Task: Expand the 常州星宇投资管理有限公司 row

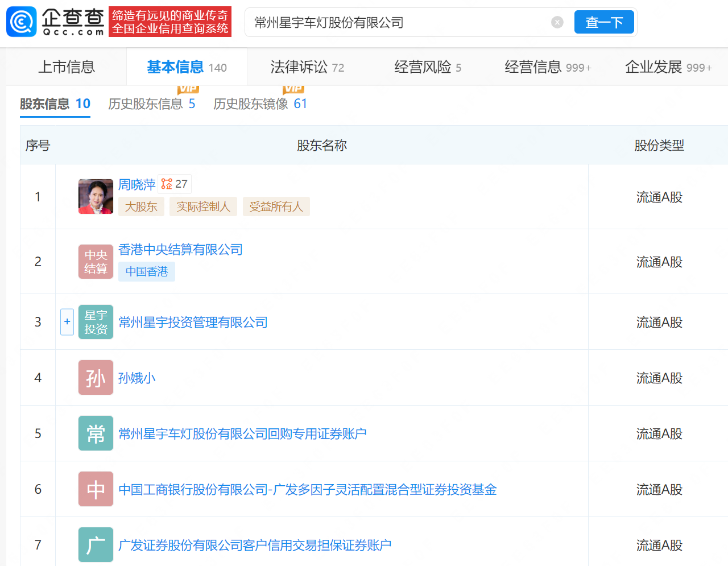Action: (67, 322)
